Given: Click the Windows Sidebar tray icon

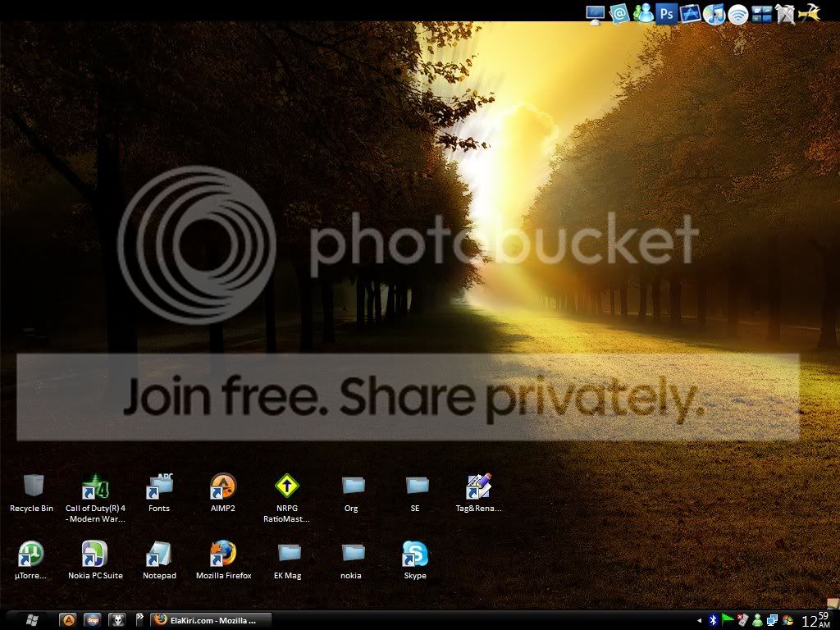Looking at the screenshot, I should pyautogui.click(x=787, y=620).
